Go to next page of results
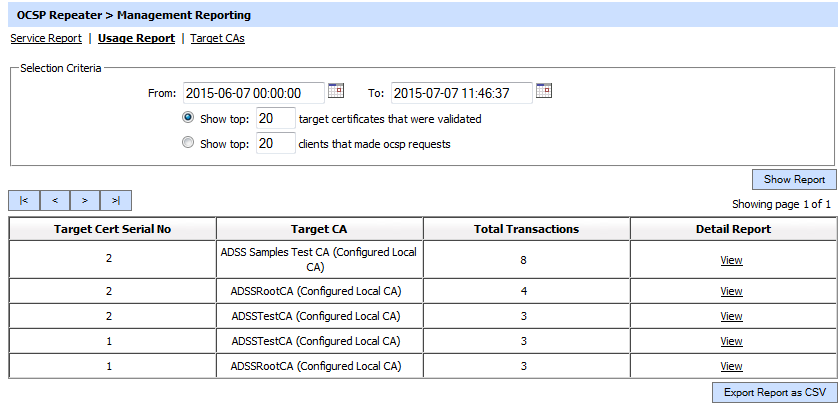This screenshot has width=840, height=406. pyautogui.click(x=85, y=201)
